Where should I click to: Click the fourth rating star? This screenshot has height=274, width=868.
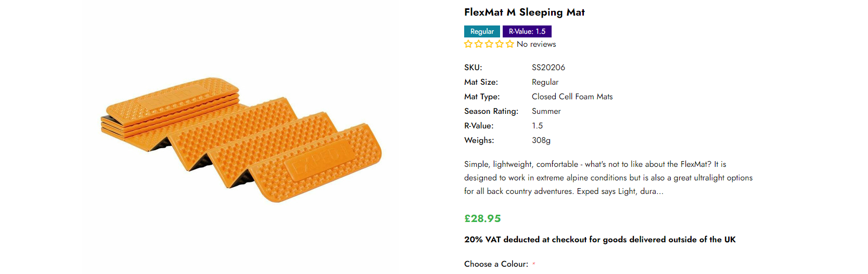click(x=500, y=44)
